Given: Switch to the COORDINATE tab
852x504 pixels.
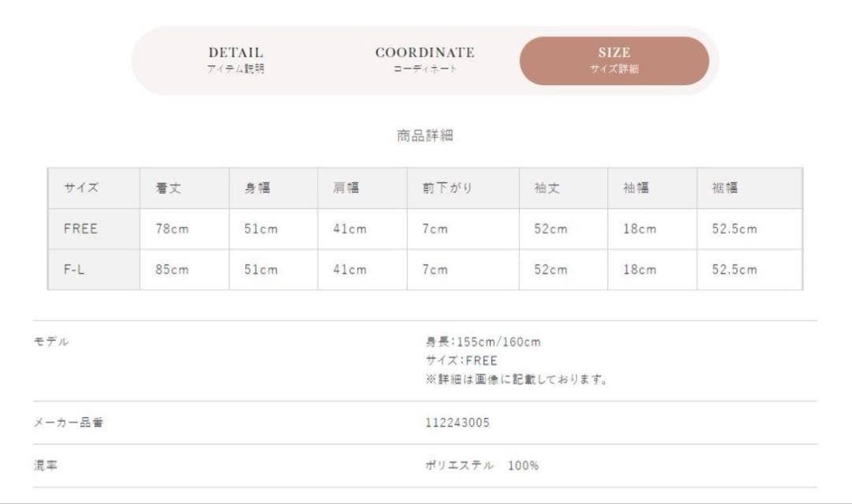Looking at the screenshot, I should pos(424,60).
